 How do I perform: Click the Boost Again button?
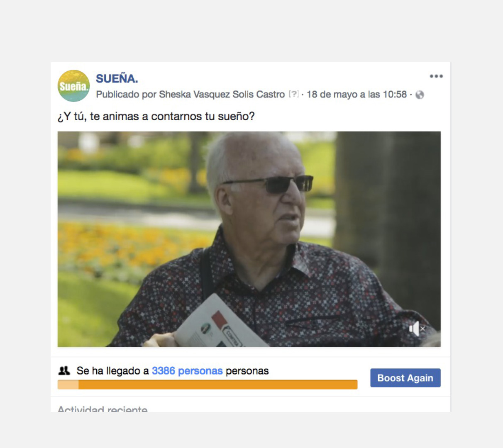(x=405, y=378)
